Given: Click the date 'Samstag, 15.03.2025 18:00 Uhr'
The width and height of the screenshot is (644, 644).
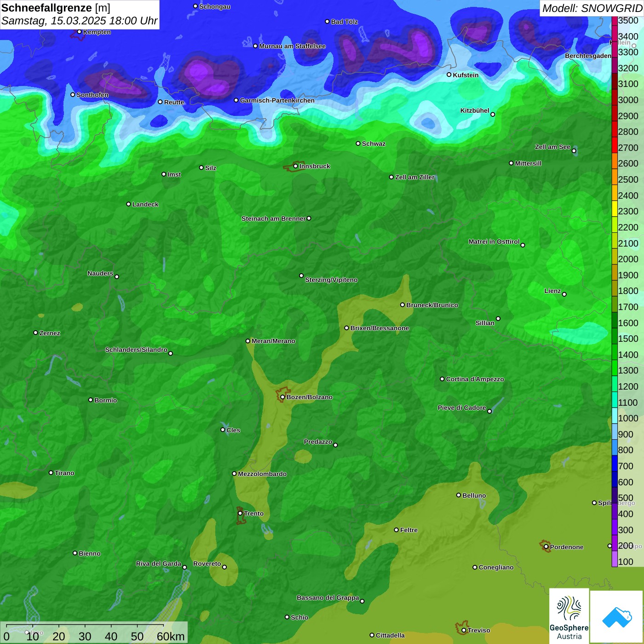Looking at the screenshot, I should point(80,21).
